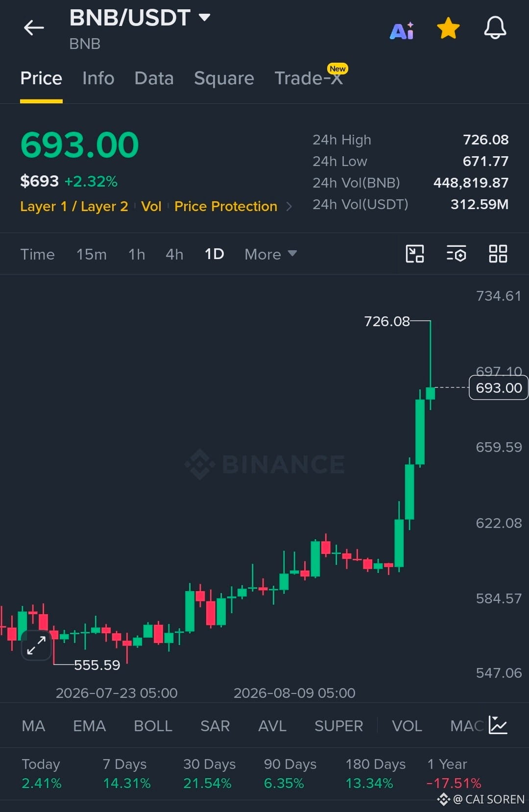The width and height of the screenshot is (529, 812).
Task: Toggle the EMA indicator
Action: tap(89, 726)
